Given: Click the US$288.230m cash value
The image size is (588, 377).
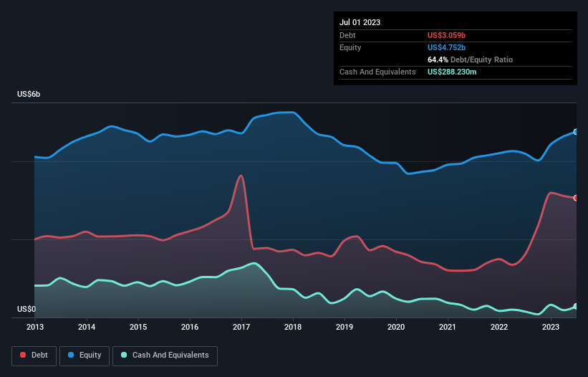Looking at the screenshot, I should [452, 72].
